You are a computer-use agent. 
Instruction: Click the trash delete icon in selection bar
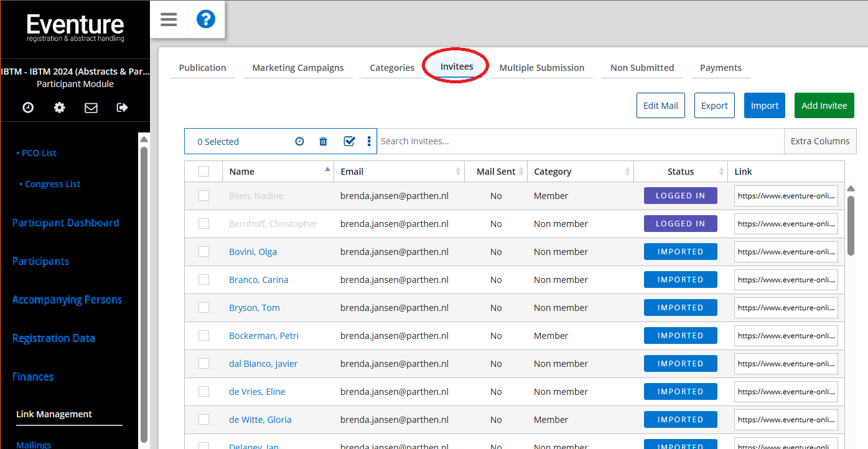pos(323,142)
